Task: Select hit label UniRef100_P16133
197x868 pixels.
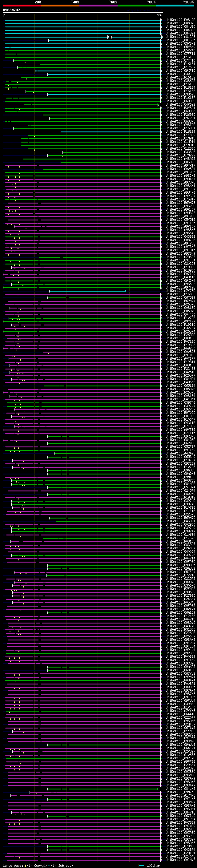Action: (180, 57)
